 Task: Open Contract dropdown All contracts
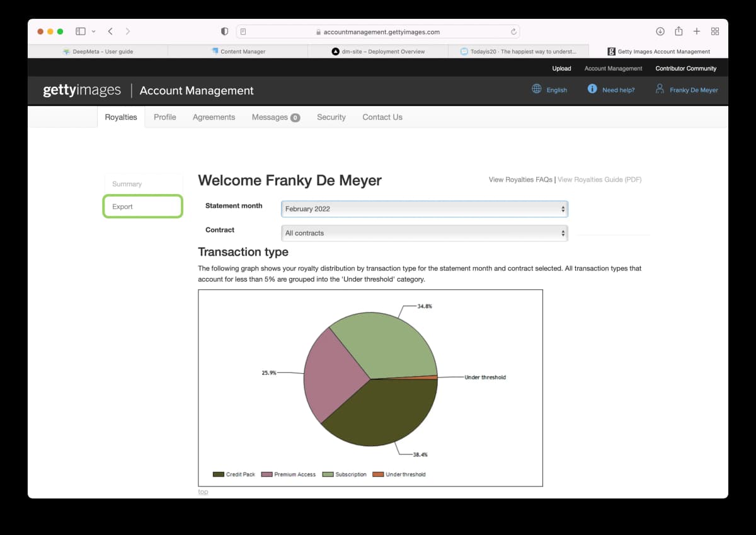(425, 233)
